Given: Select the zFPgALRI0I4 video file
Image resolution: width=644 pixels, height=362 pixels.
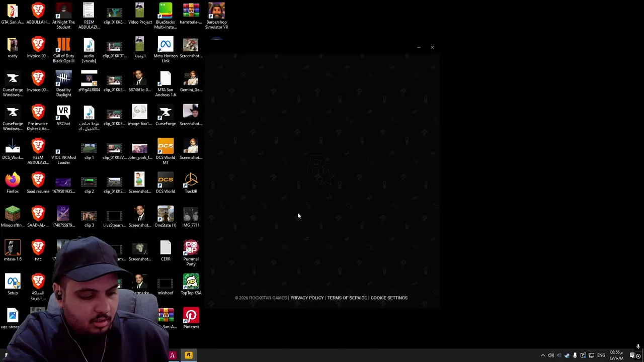Looking at the screenshot, I should (89, 81).
